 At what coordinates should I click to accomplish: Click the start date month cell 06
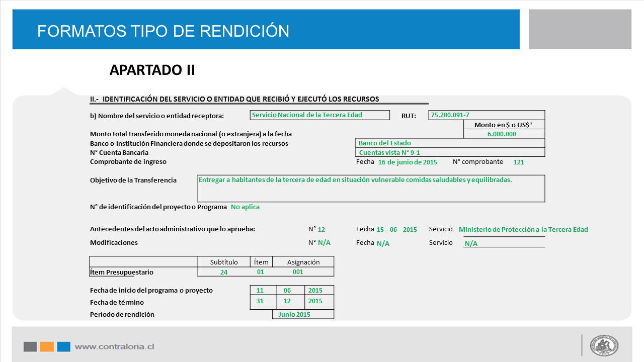(x=290, y=290)
